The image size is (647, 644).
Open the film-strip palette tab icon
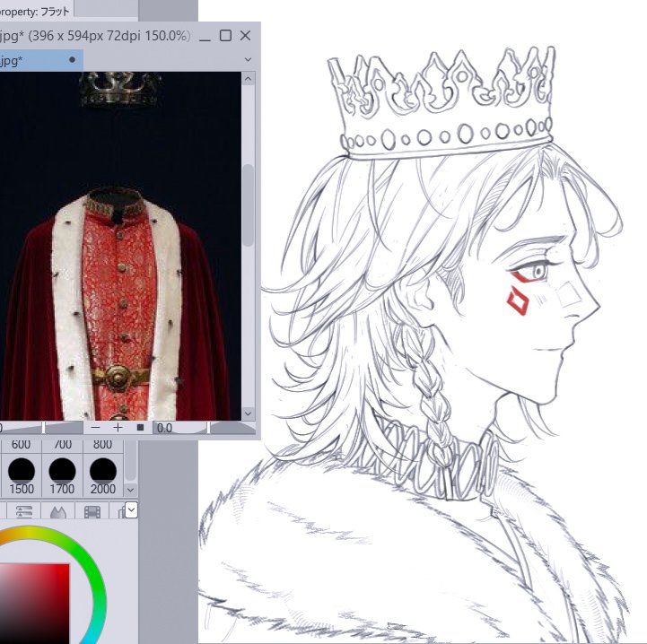[92, 511]
